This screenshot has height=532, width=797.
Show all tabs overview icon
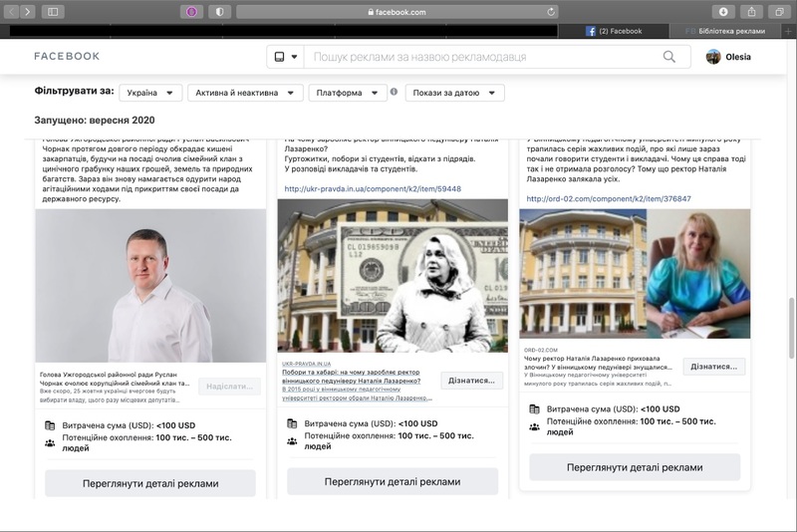779,12
